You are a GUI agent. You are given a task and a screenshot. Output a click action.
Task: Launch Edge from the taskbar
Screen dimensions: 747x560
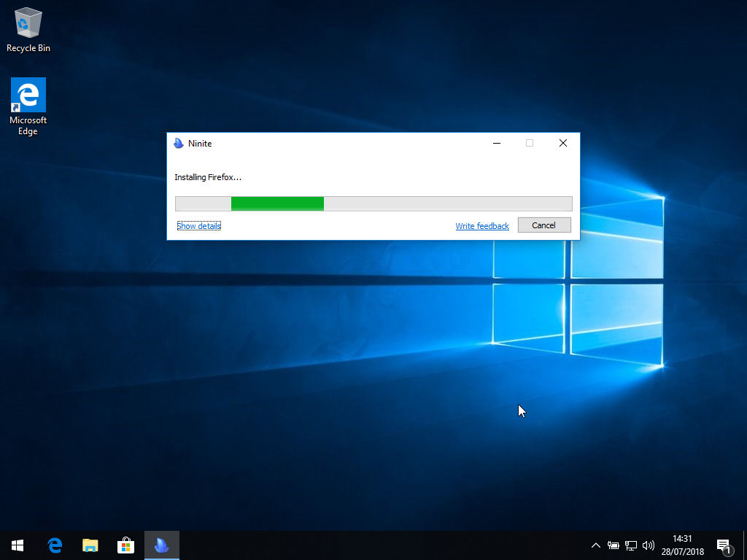pos(55,545)
